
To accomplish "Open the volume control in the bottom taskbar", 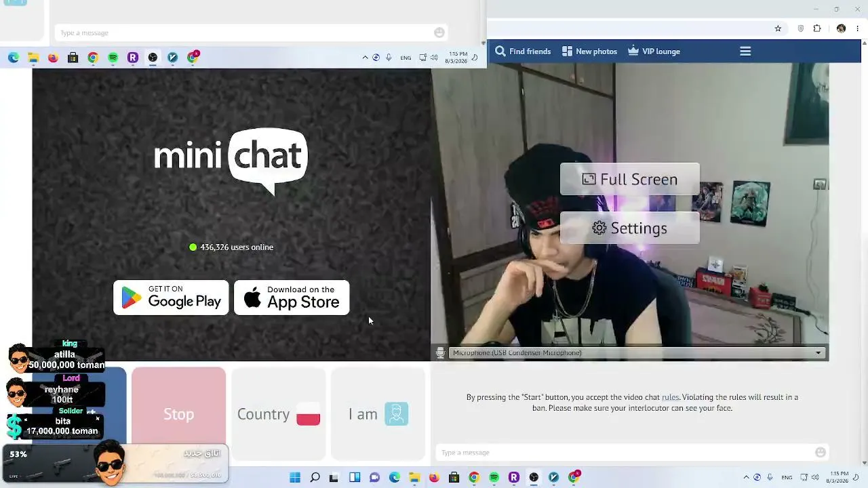I will pos(815,477).
